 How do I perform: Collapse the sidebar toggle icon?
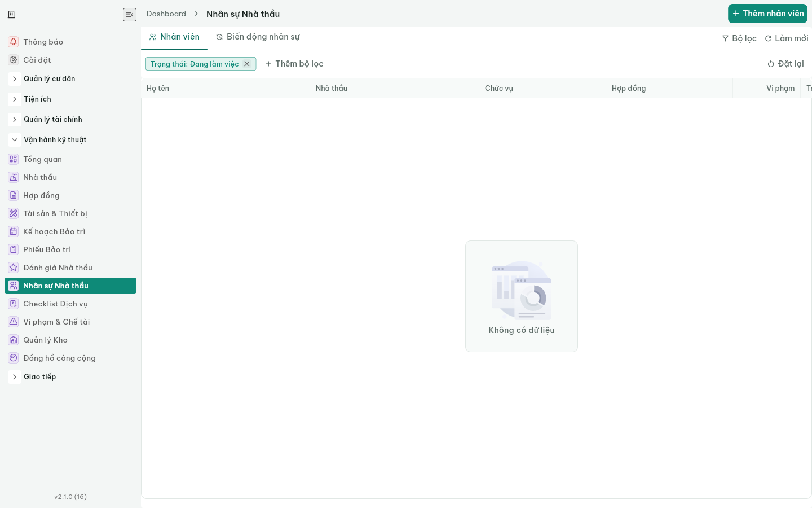[130, 15]
